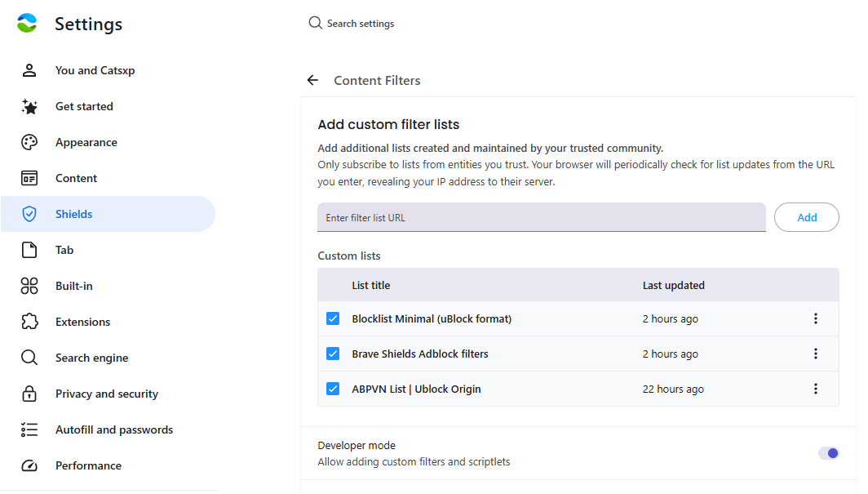Uncheck Blocklist Minimal (uBlock format) checkbox
868x494 pixels.
pos(333,318)
